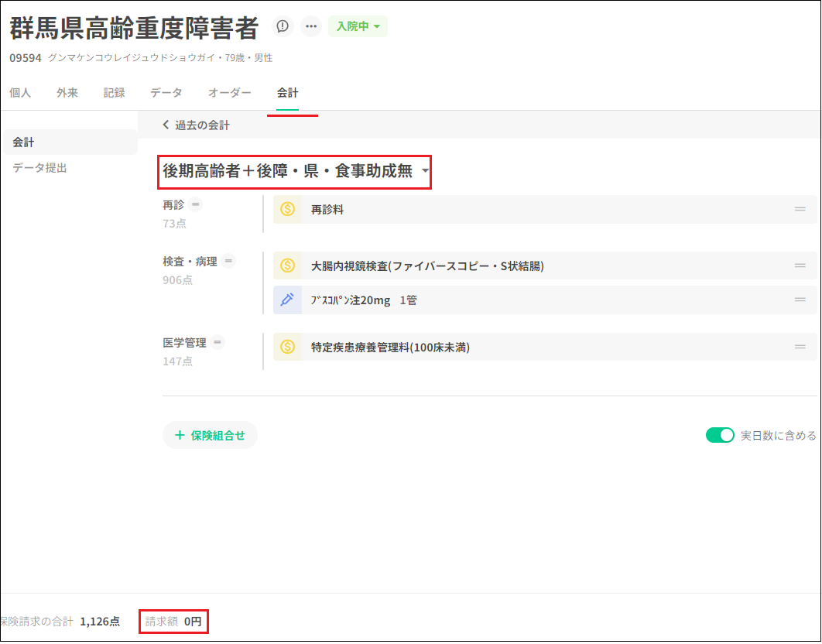Screen dimensions: 822x644
Task: Open the 記録 tab
Action: click(x=114, y=93)
